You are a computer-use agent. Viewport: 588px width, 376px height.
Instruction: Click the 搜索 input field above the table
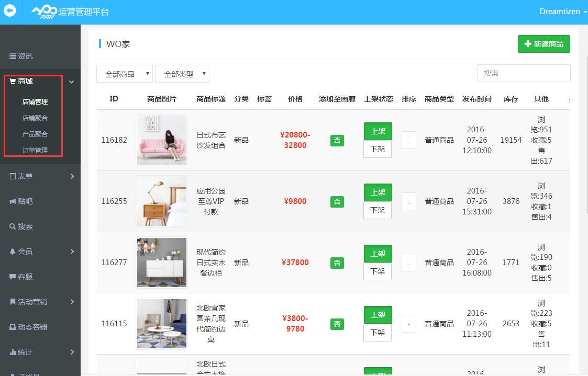pos(523,73)
